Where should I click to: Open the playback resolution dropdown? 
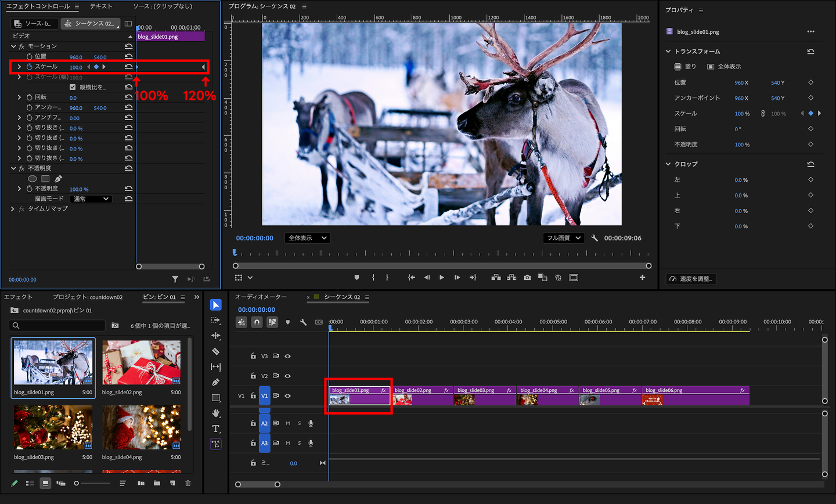(x=563, y=238)
